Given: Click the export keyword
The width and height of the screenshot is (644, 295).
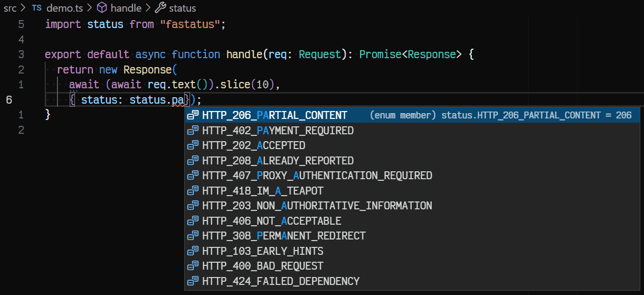Looking at the screenshot, I should click(63, 54).
